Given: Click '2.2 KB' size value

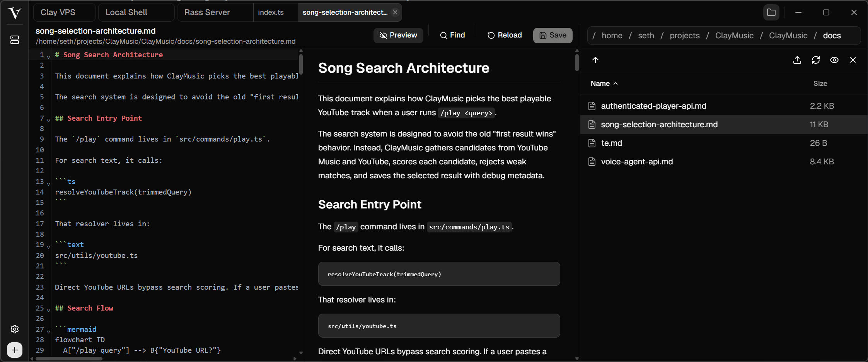Looking at the screenshot, I should (822, 106).
